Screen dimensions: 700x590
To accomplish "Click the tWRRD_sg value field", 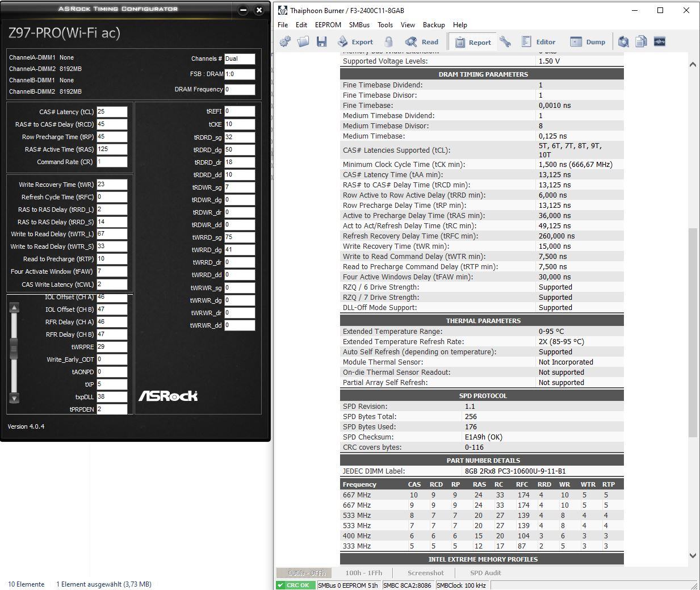I will pos(240,237).
